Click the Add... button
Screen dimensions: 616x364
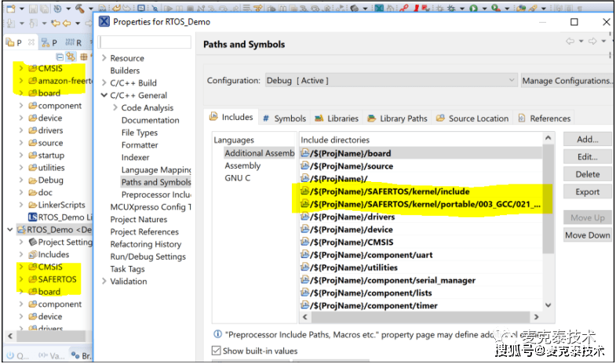pyautogui.click(x=587, y=139)
